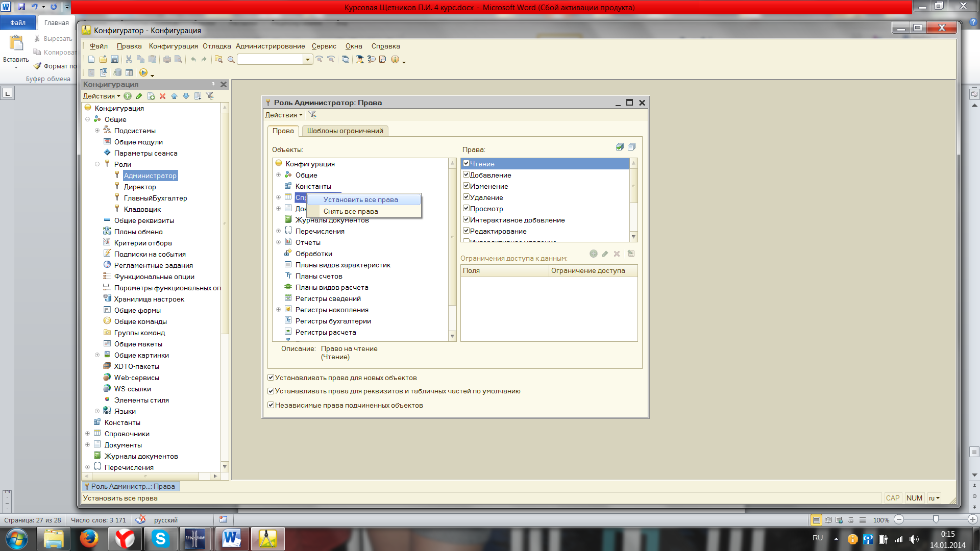Toggle the Удаление right checkbox

pyautogui.click(x=466, y=197)
